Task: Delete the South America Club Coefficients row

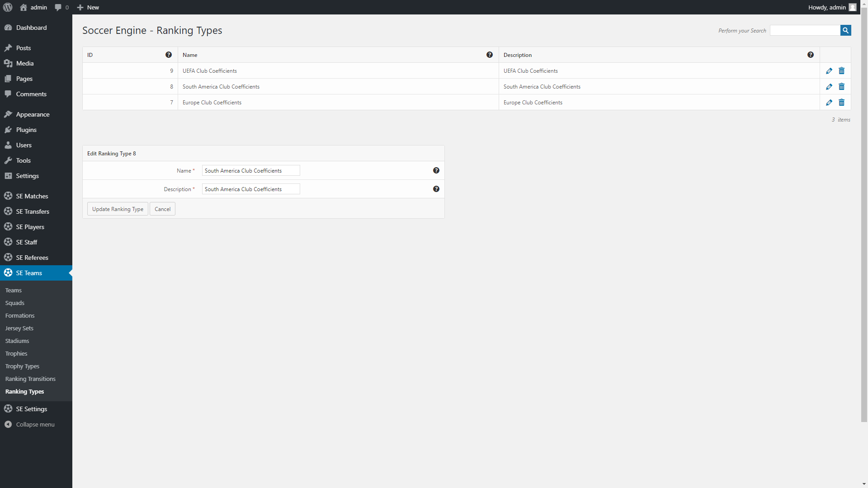Action: point(841,87)
